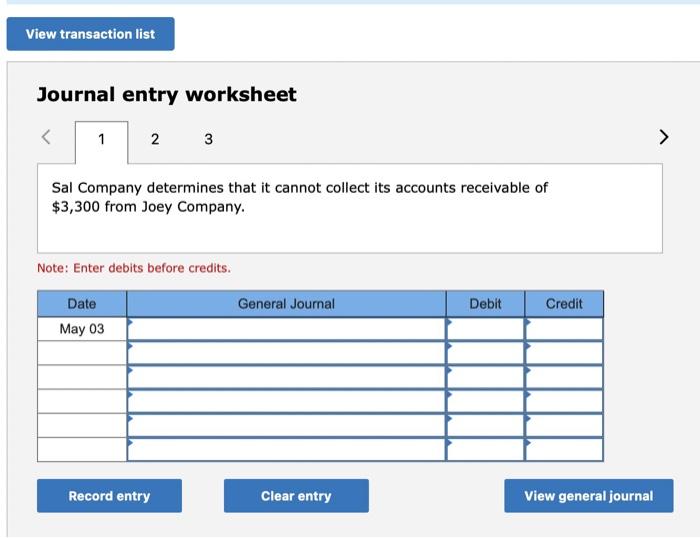
Task: Click the Debit field in May 03 row
Action: tap(485, 329)
